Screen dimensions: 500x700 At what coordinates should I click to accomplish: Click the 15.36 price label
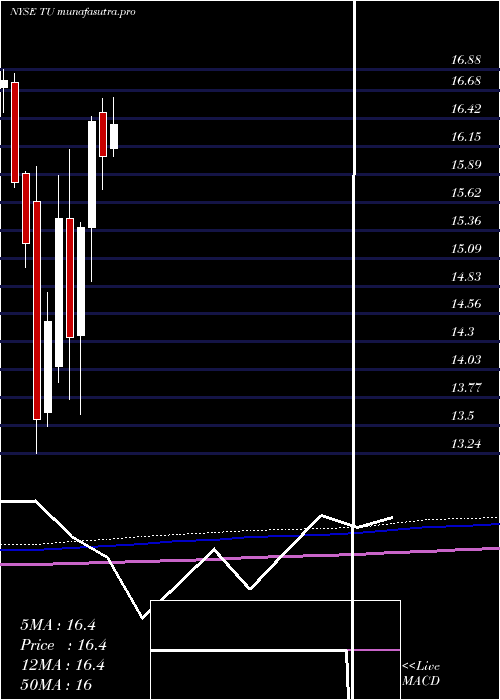pyautogui.click(x=466, y=221)
